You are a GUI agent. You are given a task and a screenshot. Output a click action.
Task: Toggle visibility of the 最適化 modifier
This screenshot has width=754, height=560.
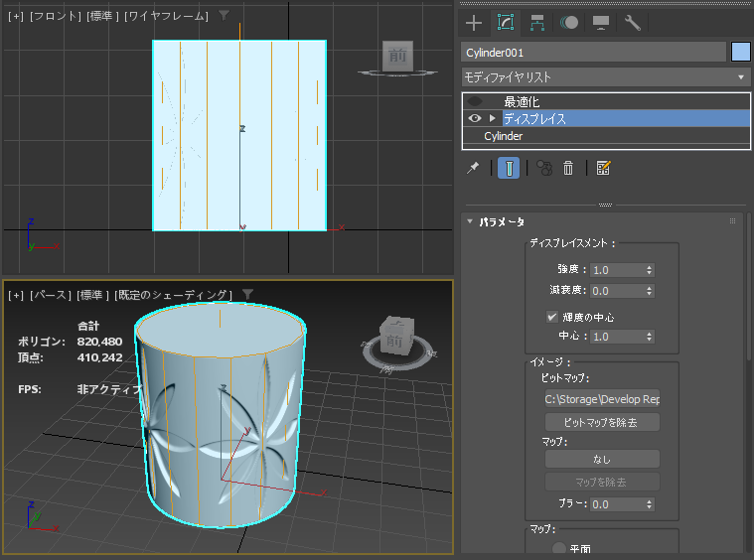[475, 101]
